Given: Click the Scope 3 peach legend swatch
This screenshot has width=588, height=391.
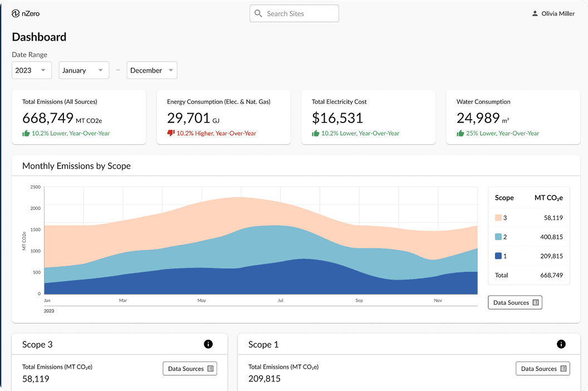Looking at the screenshot, I should [498, 218].
